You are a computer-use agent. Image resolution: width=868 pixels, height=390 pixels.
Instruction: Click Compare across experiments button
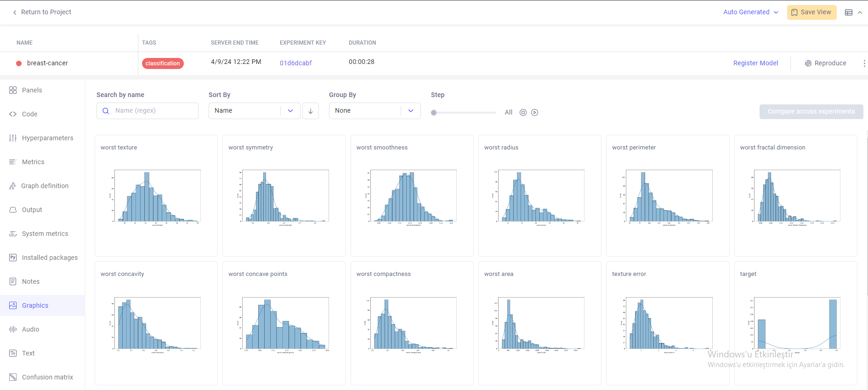tap(811, 112)
